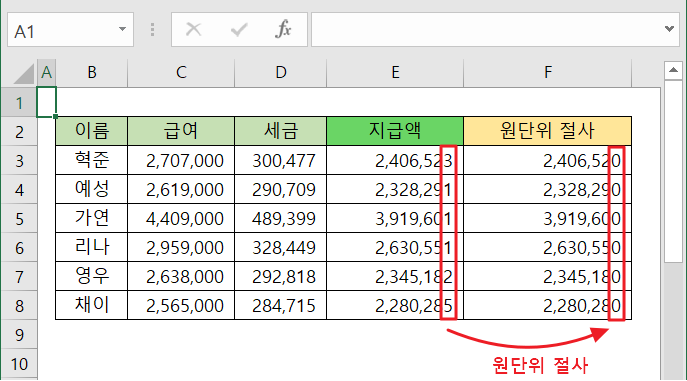Click the 원단위 절사 header cell in column F
This screenshot has height=381, width=687.
[547, 131]
